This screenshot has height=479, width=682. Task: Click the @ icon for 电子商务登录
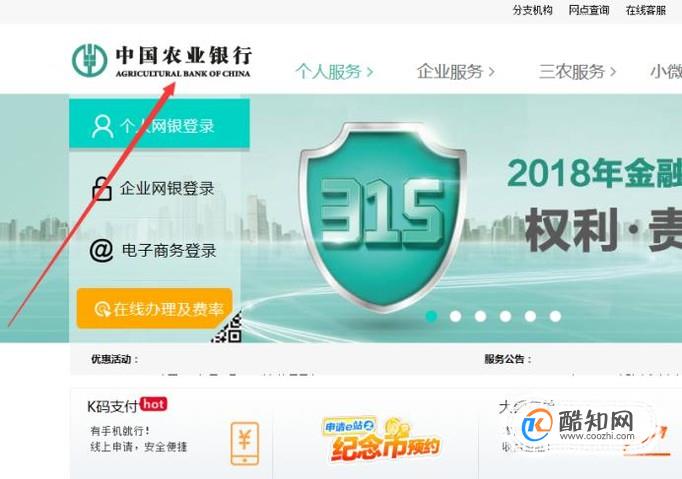[101, 251]
